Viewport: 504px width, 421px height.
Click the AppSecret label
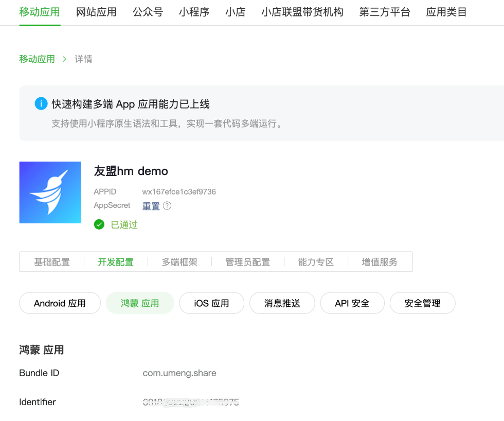pos(112,205)
